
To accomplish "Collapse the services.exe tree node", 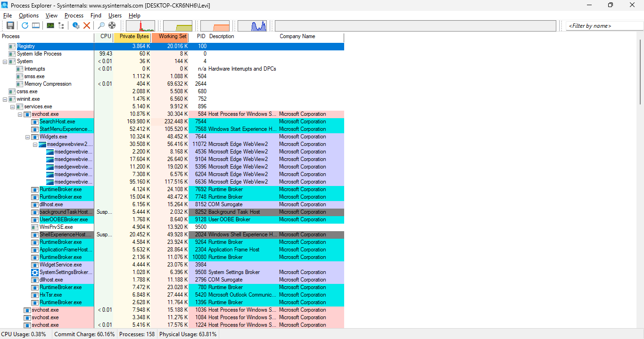I will coord(12,106).
